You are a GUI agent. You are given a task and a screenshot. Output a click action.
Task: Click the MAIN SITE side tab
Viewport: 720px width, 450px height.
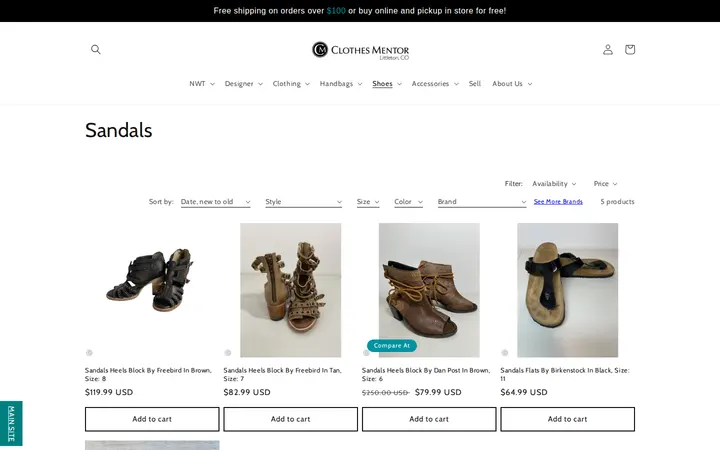pyautogui.click(x=11, y=423)
